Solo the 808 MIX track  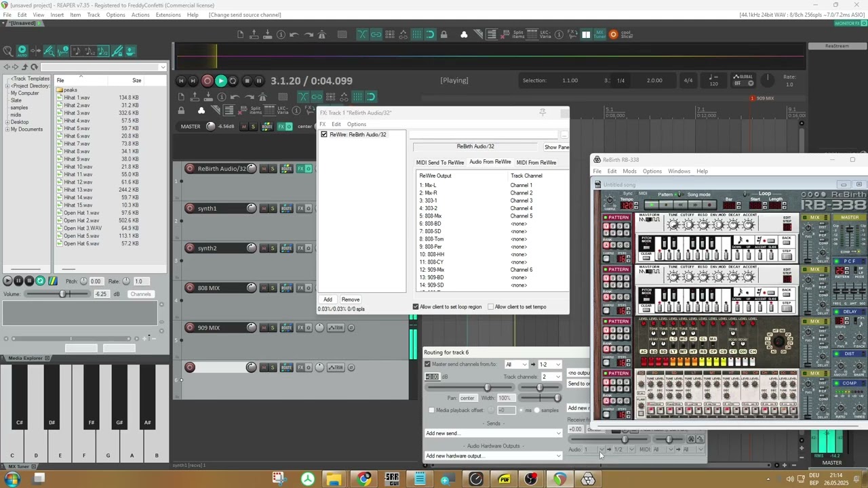(x=273, y=288)
